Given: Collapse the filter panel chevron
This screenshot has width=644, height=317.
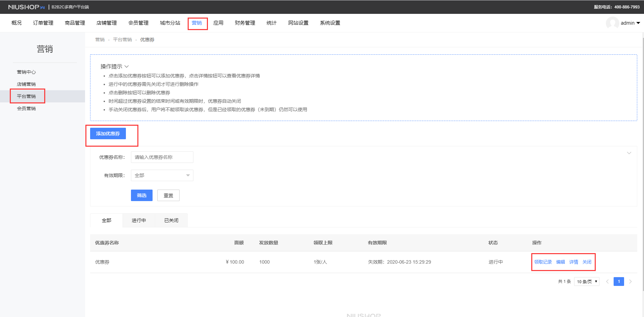Looking at the screenshot, I should (x=629, y=153).
